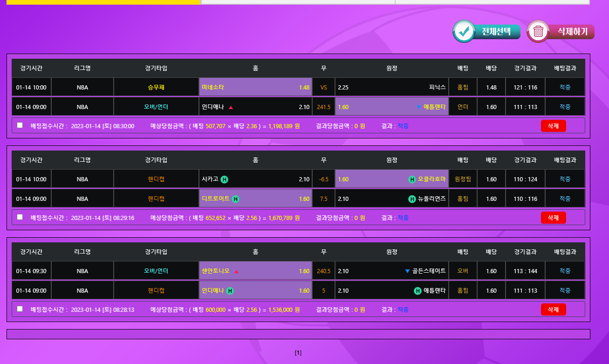Image resolution: width=609 pixels, height=364 pixels.
Task: Click the 경기타입 column header in first table
Action: tap(156, 68)
